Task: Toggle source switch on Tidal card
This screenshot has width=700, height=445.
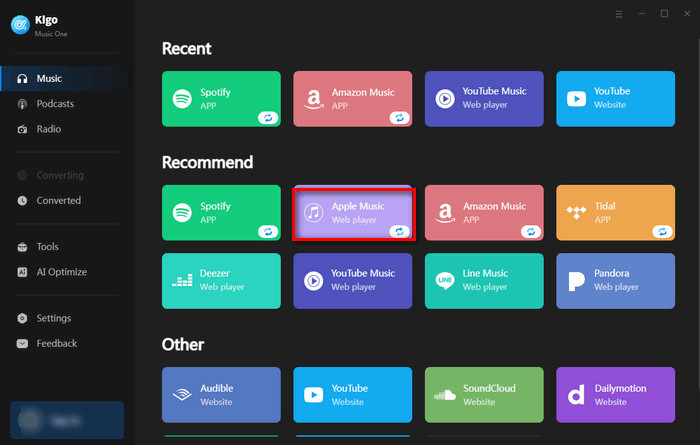Action: point(662,232)
